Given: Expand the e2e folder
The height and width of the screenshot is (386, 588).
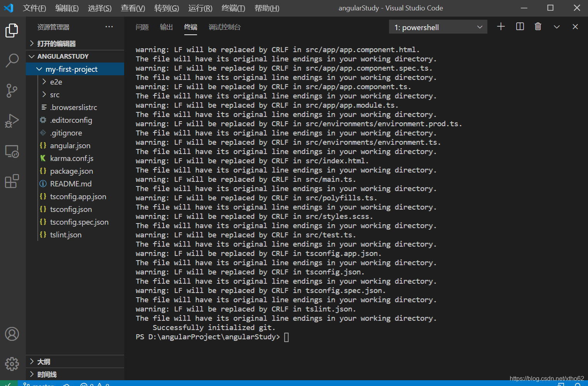Looking at the screenshot, I should pos(75,82).
